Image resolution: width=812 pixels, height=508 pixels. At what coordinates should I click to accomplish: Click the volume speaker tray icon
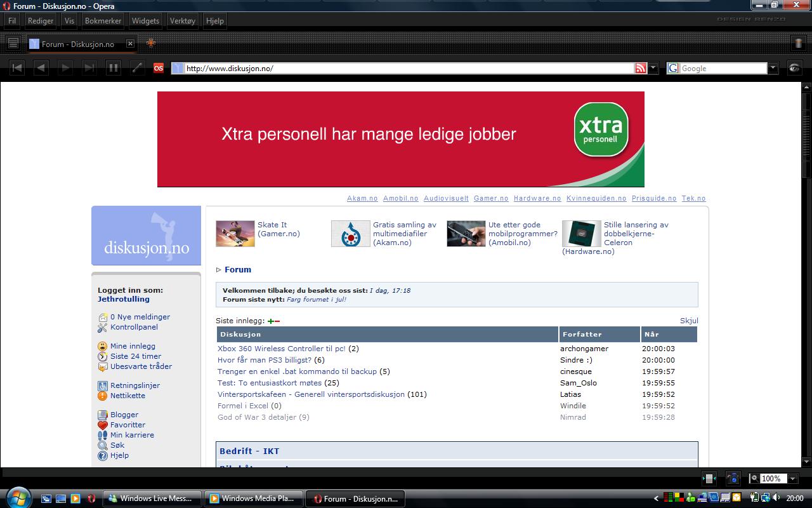pyautogui.click(x=776, y=498)
